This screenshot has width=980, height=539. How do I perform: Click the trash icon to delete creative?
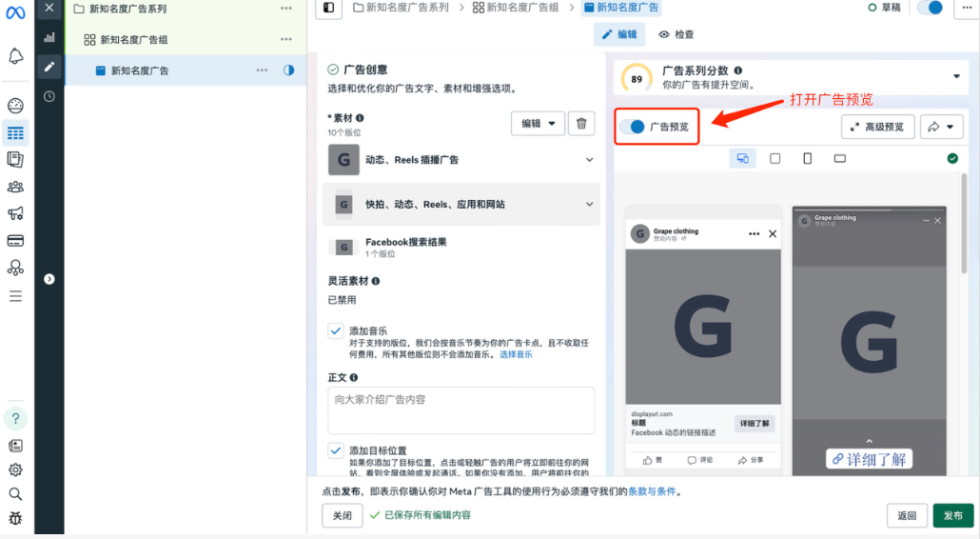click(x=581, y=124)
